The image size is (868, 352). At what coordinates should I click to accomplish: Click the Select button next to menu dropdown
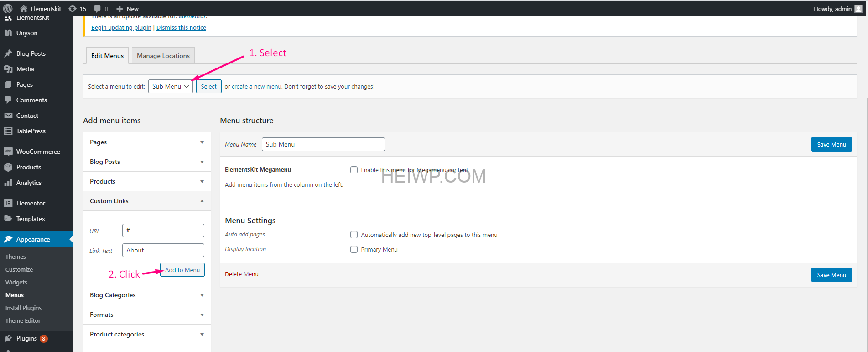pyautogui.click(x=209, y=86)
